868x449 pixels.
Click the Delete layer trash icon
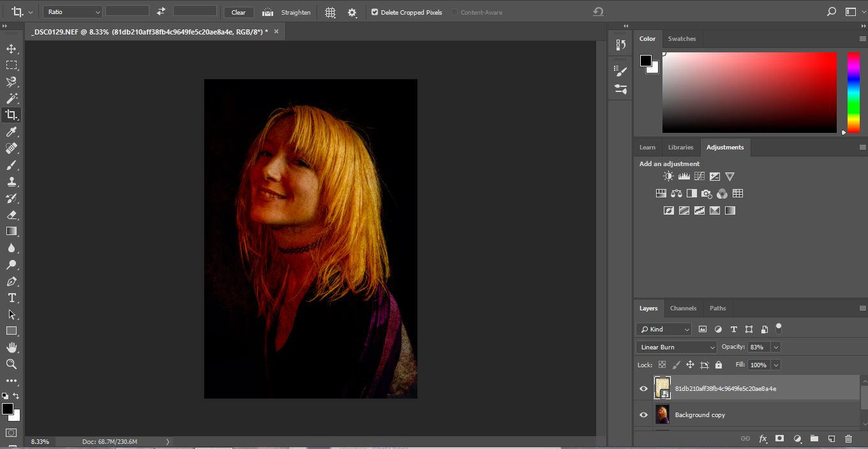click(x=848, y=439)
